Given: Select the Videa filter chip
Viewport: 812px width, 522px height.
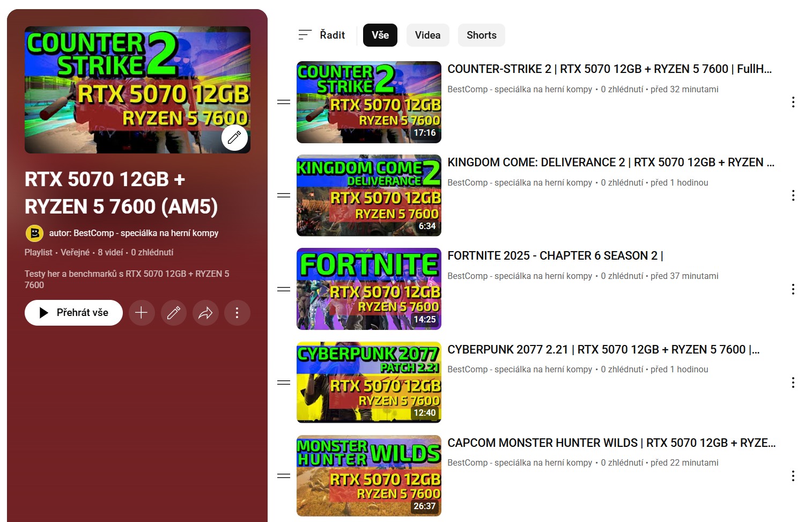Looking at the screenshot, I should coord(427,35).
